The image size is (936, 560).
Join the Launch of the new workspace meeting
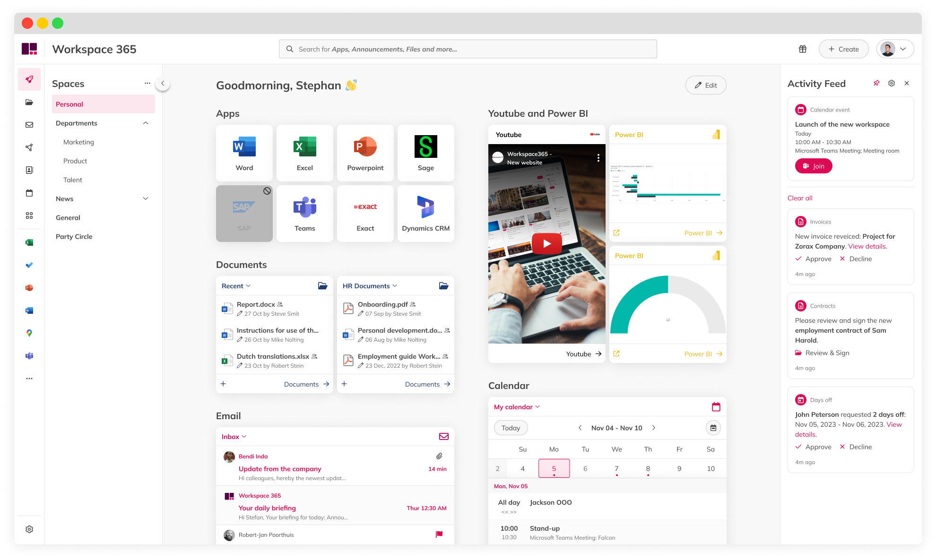813,166
